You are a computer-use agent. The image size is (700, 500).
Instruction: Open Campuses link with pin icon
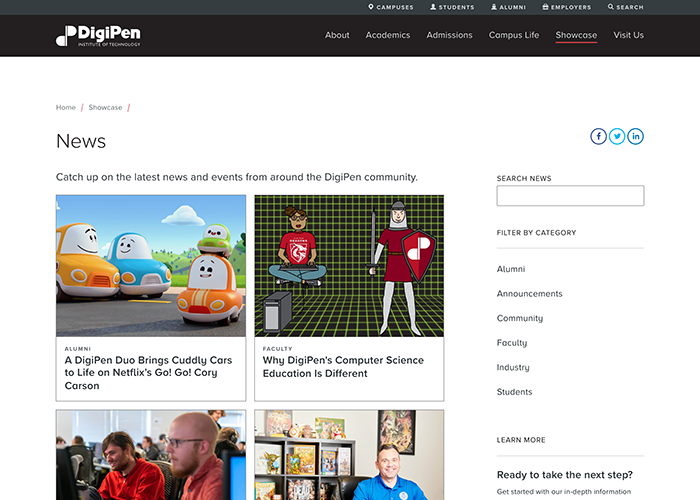pos(391,7)
